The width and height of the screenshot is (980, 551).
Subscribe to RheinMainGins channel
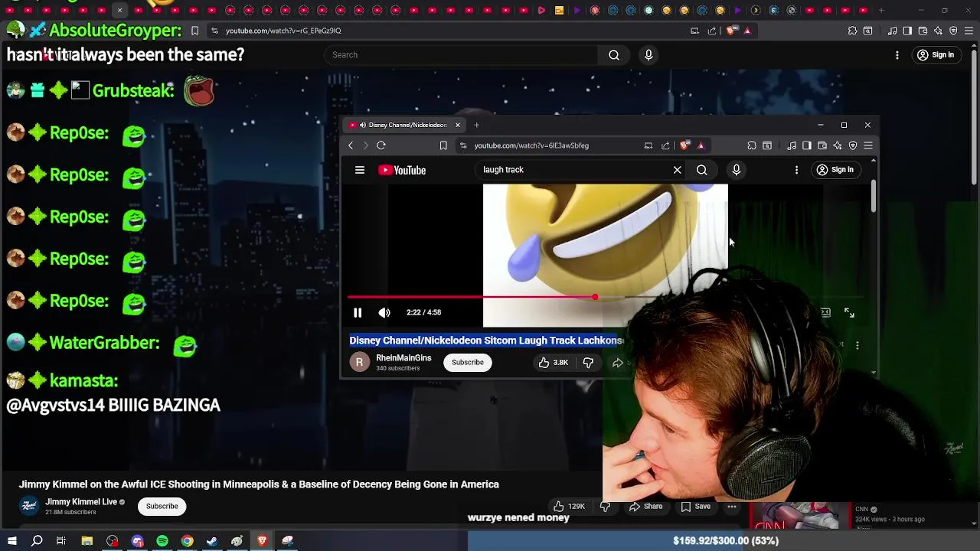(x=467, y=362)
